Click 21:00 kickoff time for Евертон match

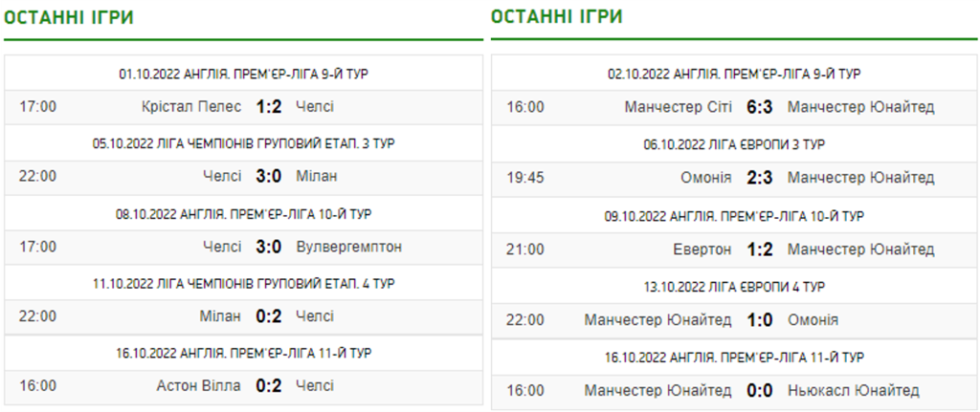pos(525,249)
